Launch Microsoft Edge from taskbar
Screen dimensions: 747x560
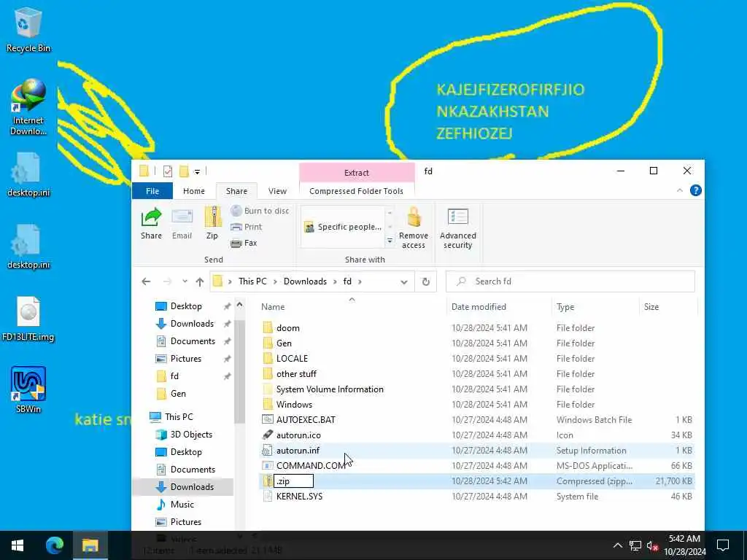(x=54, y=545)
